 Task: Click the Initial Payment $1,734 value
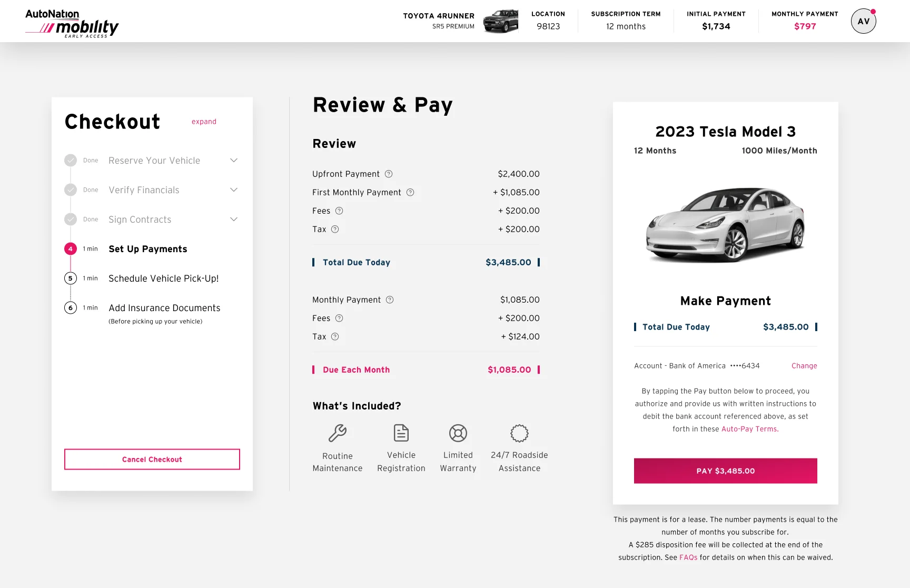[716, 27]
